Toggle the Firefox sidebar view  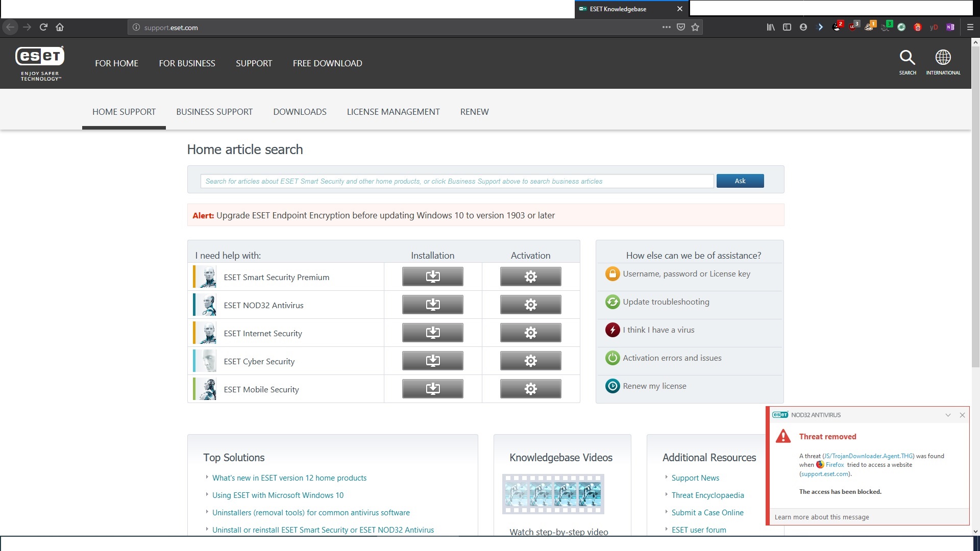787,28
